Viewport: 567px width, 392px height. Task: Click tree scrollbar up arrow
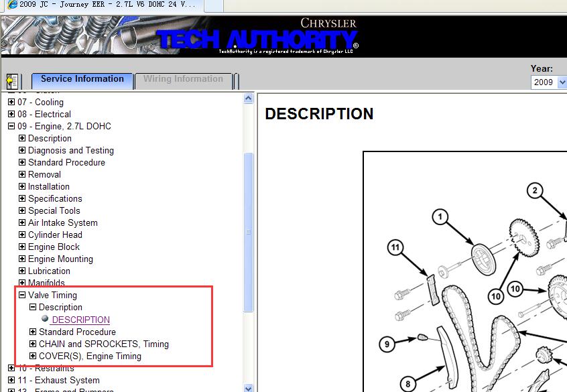(249, 98)
